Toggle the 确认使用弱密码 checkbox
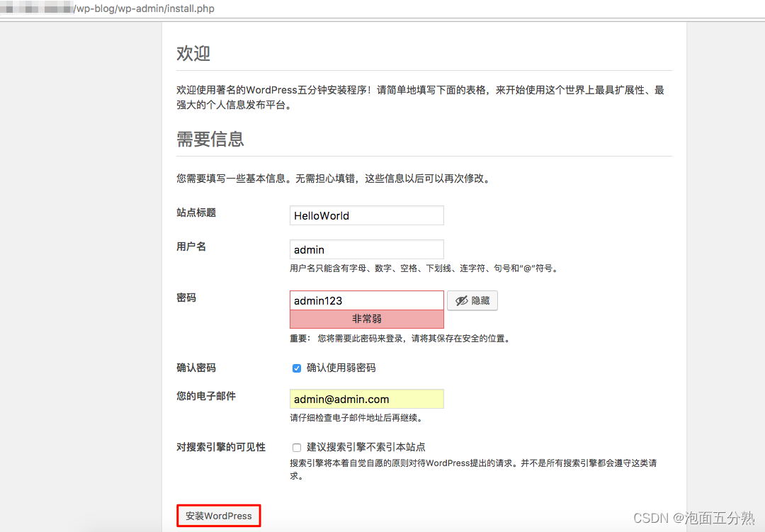This screenshot has height=532, width=765. tap(297, 368)
